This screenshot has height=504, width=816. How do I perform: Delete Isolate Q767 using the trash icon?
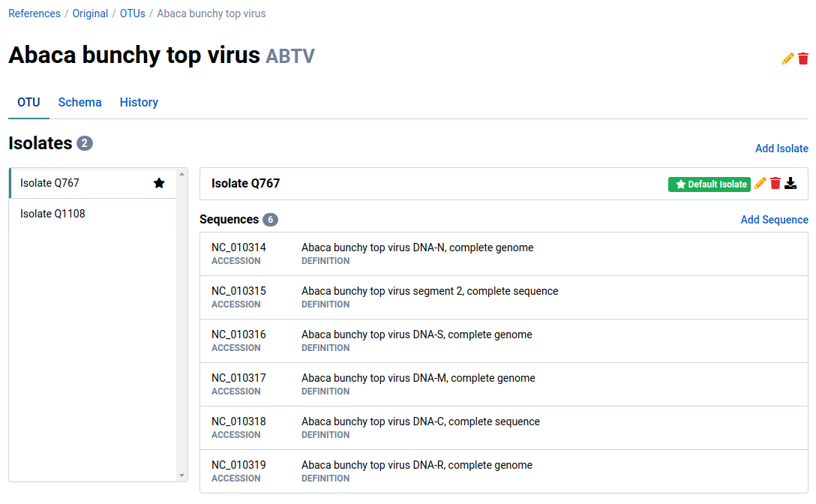coord(775,182)
